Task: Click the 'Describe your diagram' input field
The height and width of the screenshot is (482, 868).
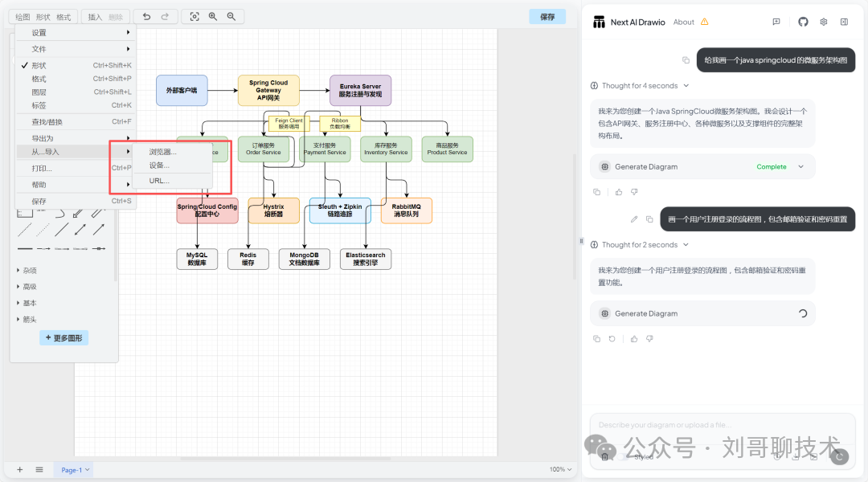Action: click(x=715, y=425)
